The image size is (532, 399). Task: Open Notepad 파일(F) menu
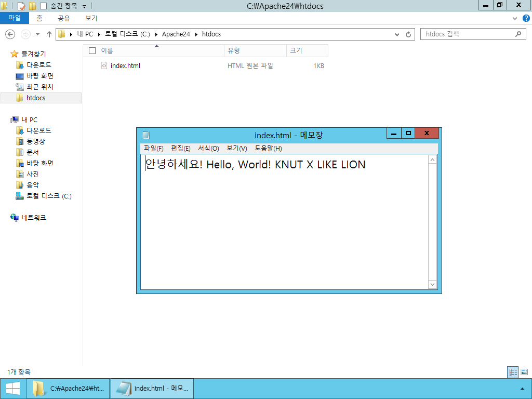coord(153,149)
